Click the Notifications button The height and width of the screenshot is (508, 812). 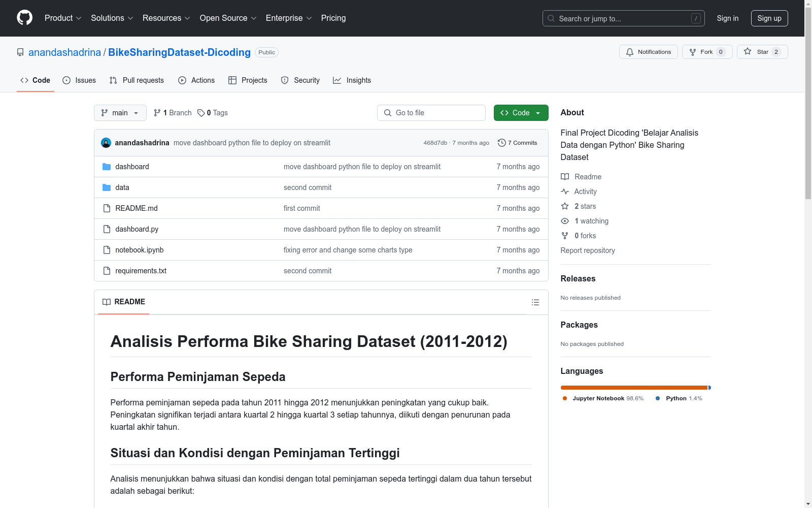[649, 52]
